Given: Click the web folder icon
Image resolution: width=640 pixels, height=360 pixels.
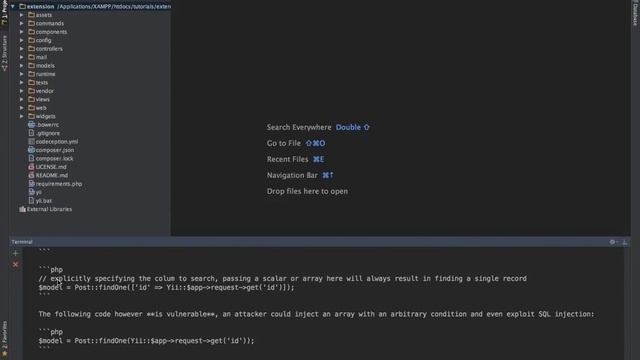Looking at the screenshot, I should pos(31,108).
